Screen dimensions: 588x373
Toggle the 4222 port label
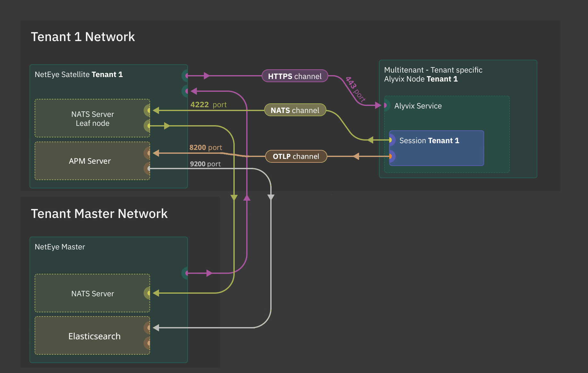208,105
